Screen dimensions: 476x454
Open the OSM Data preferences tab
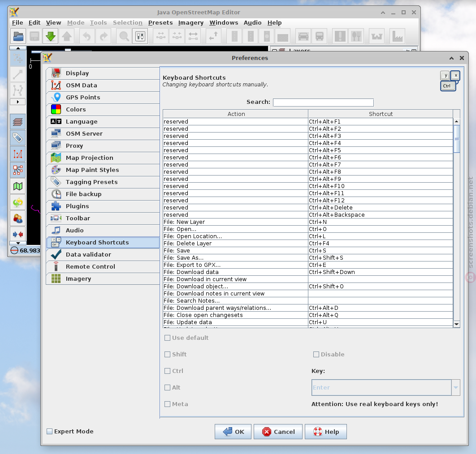[103, 86]
